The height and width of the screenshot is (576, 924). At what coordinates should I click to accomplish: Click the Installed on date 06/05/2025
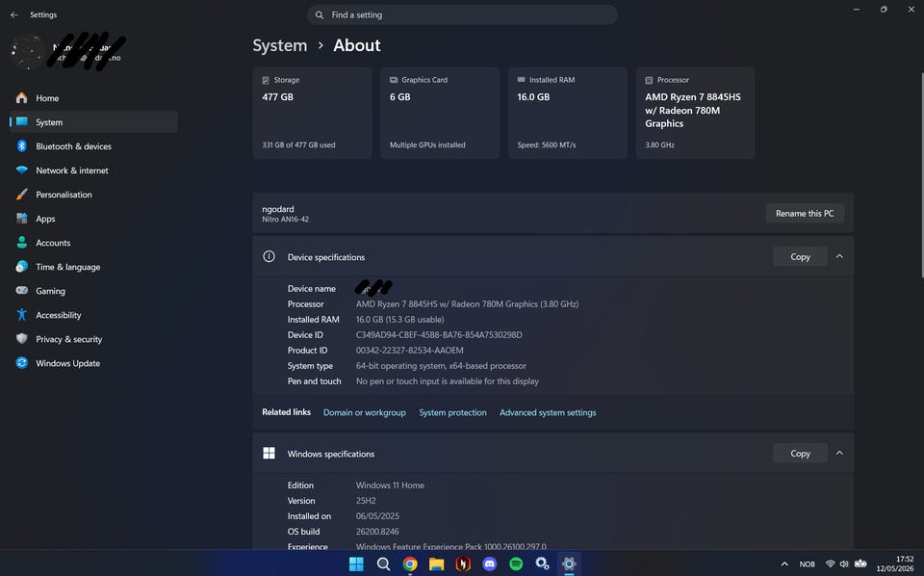coord(377,516)
